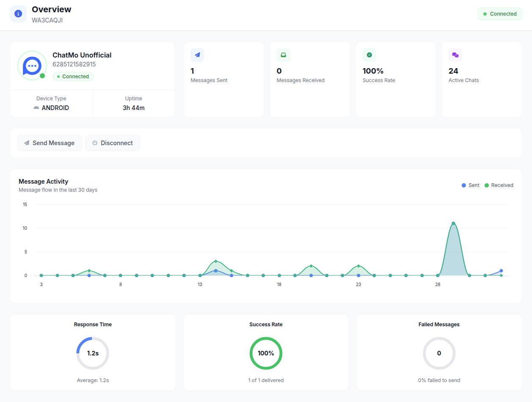The width and height of the screenshot is (532, 402).
Task: Open the ChatMo Unofficial profile avatar
Action: 32,66
